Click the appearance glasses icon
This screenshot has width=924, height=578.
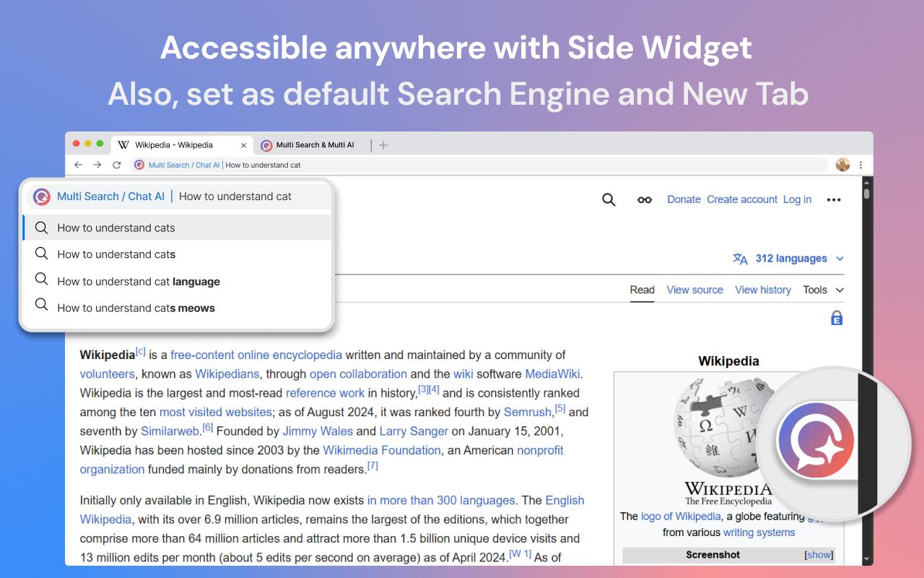tap(645, 199)
